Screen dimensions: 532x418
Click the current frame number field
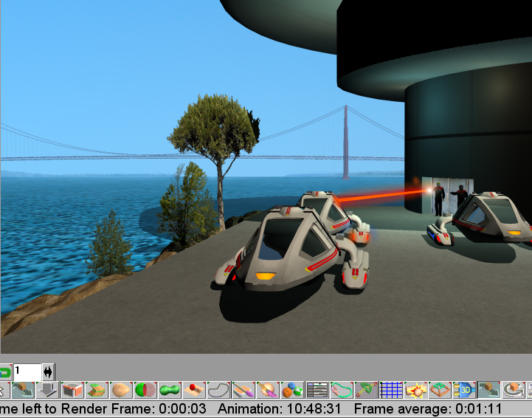tap(27, 372)
